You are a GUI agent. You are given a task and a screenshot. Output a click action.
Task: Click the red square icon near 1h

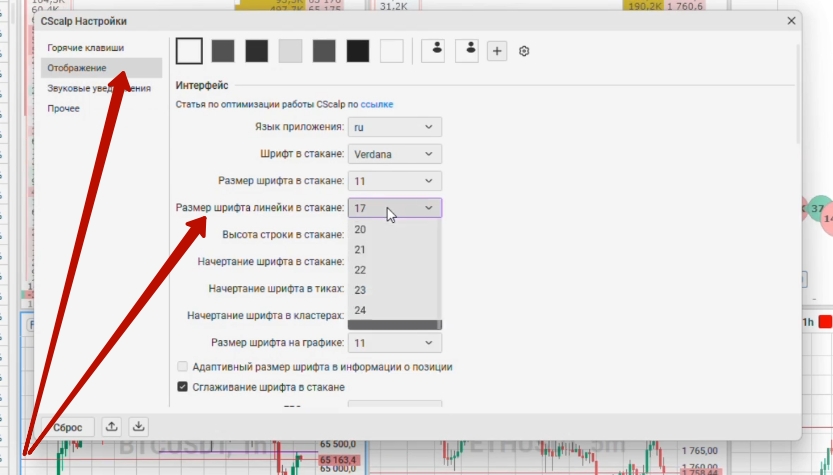coord(826,322)
